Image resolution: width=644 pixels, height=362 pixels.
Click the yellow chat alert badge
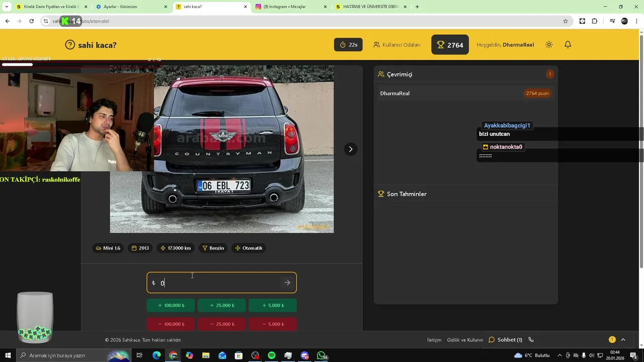pyautogui.click(x=612, y=340)
